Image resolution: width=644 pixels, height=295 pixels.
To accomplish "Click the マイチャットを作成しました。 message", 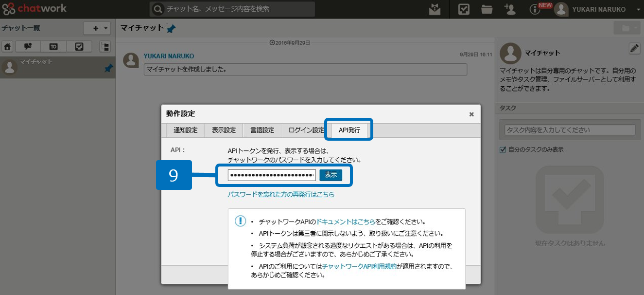I will (305, 69).
